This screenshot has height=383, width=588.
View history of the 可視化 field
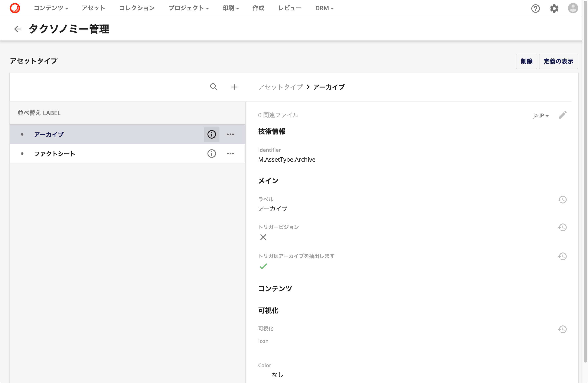pyautogui.click(x=562, y=329)
